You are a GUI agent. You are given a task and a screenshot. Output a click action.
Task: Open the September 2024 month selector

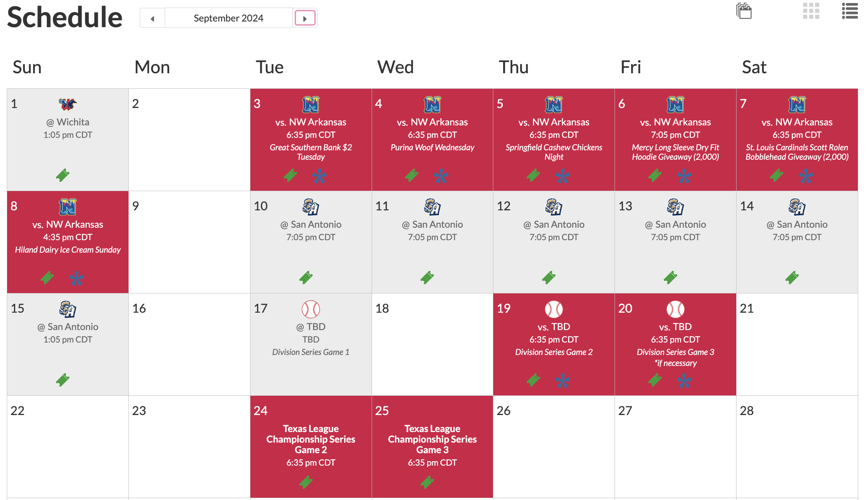(x=229, y=18)
